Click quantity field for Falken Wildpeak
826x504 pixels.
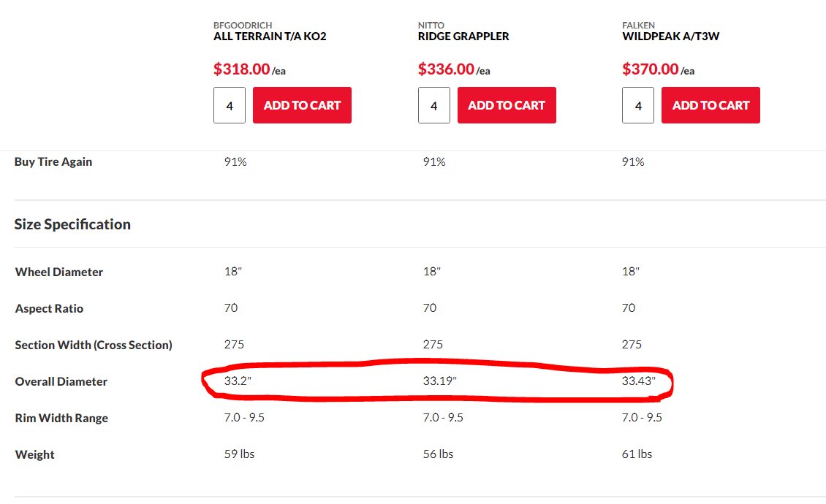tap(638, 105)
